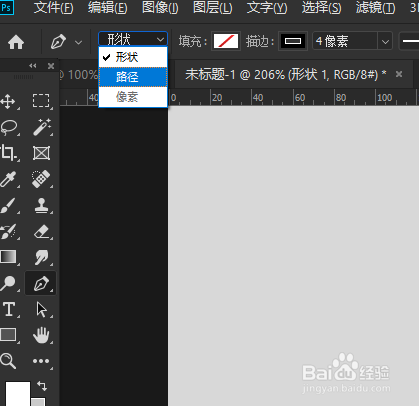
Task: Close the 未标题-1 document tab
Action: 399,74
